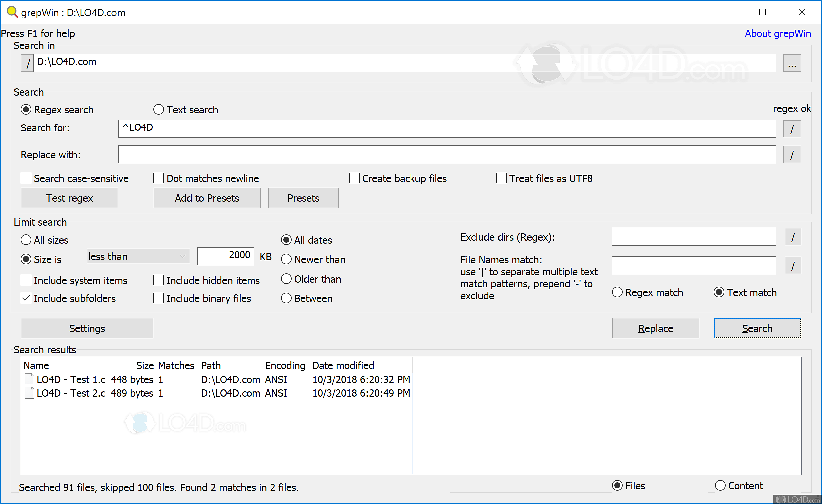Sort results by Matches column header
The height and width of the screenshot is (504, 822).
pos(176,365)
